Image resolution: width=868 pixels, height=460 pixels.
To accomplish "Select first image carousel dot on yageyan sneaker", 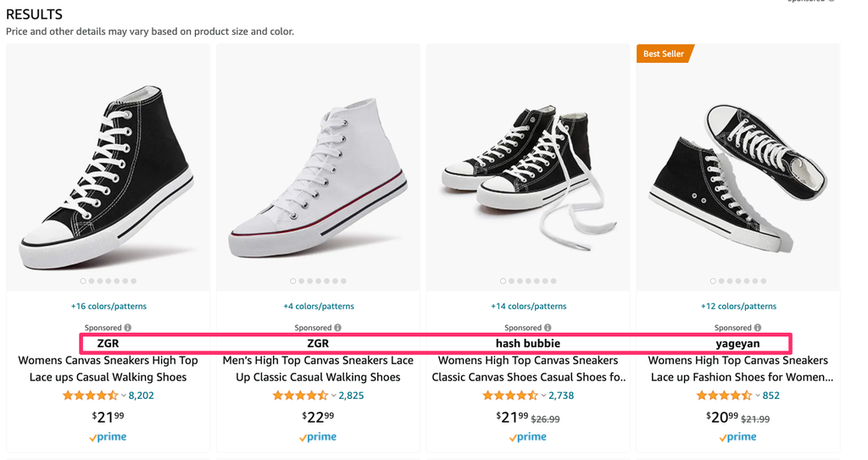I will pos(713,281).
